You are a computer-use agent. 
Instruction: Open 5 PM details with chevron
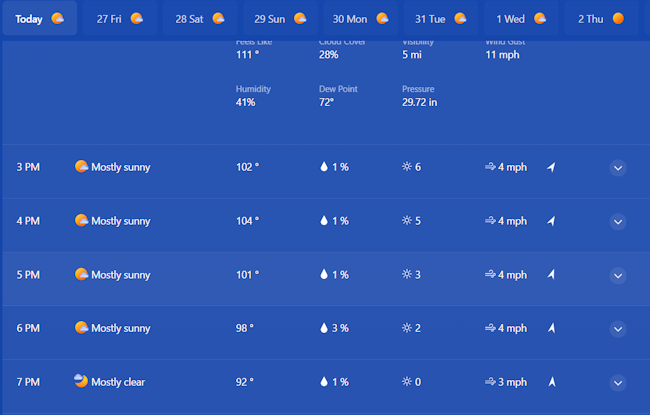pos(618,274)
